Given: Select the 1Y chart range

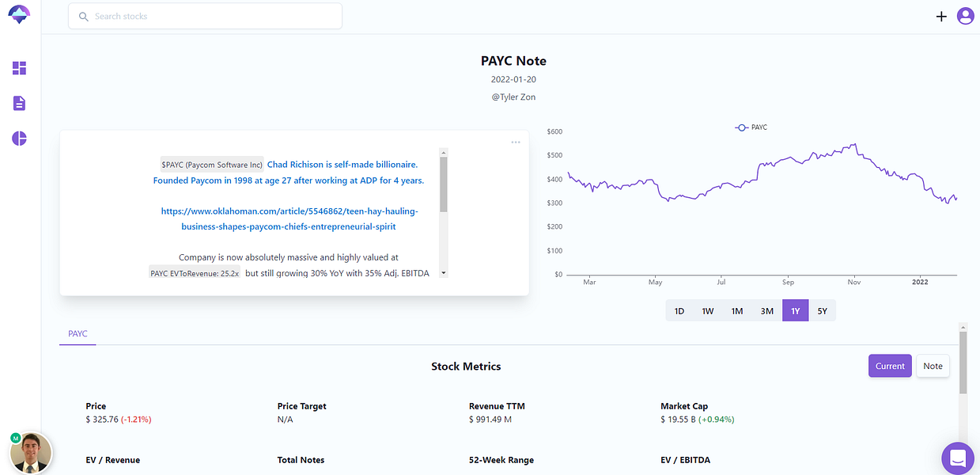Looking at the screenshot, I should click(x=796, y=311).
